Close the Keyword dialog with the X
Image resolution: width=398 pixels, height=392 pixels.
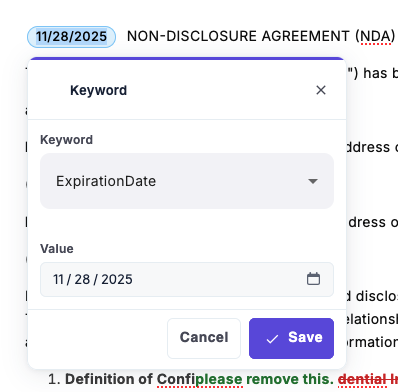tap(321, 90)
